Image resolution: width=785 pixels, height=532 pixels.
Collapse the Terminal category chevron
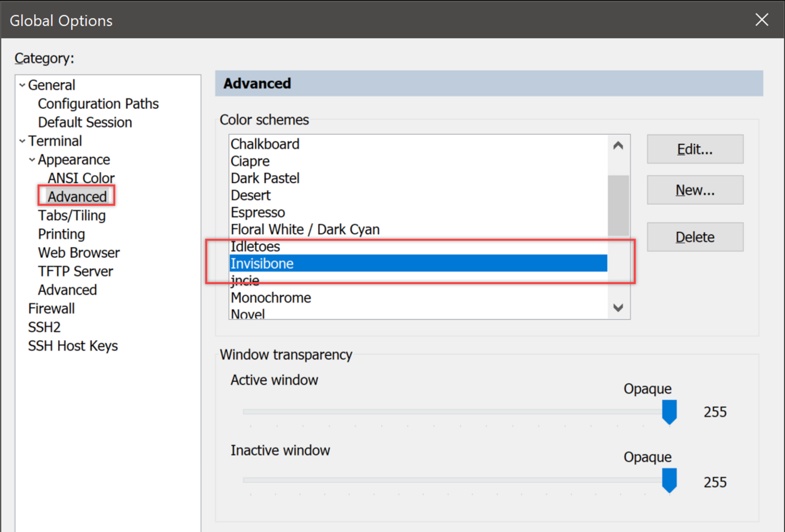point(22,141)
